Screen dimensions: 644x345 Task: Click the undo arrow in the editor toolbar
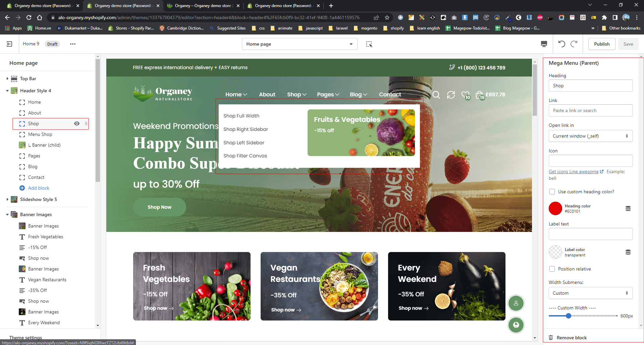[x=562, y=44]
